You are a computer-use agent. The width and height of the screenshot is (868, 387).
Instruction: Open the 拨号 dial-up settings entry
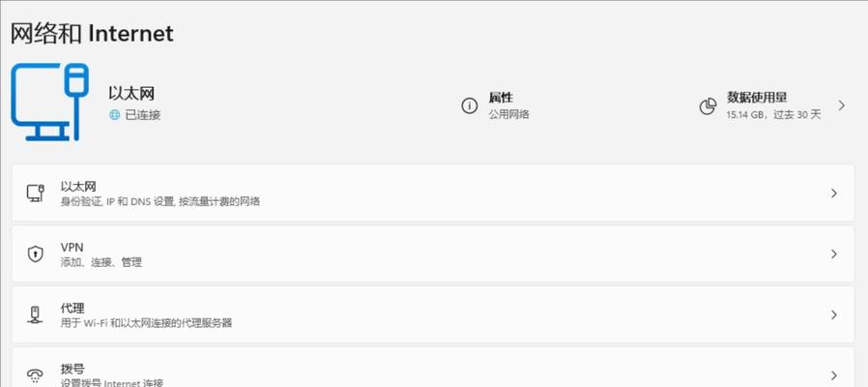pos(433,368)
